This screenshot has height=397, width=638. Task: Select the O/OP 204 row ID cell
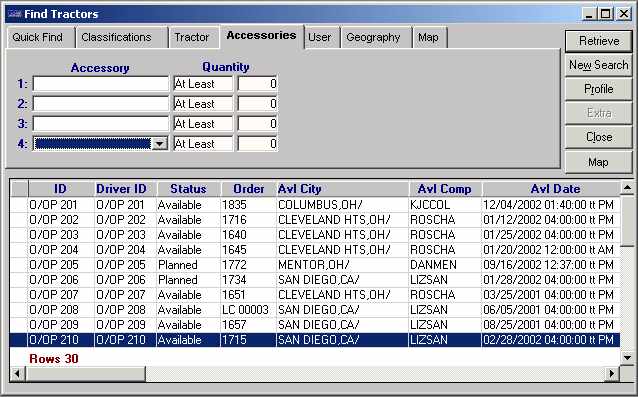pyautogui.click(x=60, y=250)
